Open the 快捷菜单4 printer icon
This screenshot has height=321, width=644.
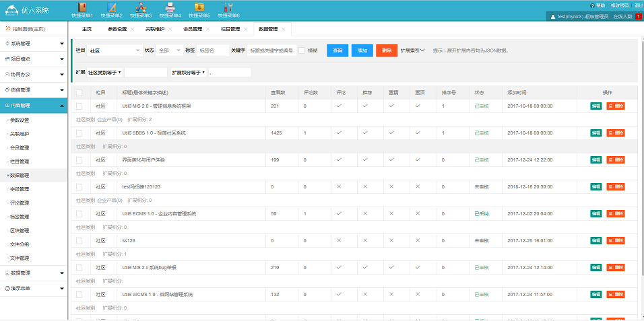pos(170,7)
